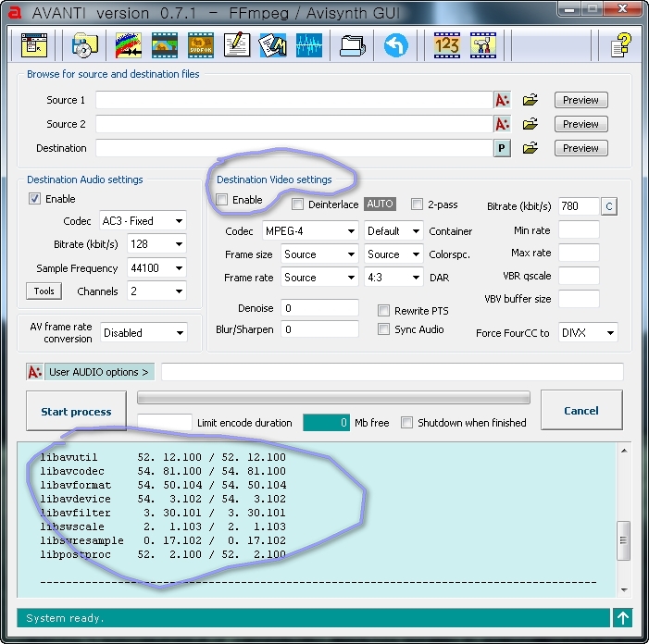Viewport: 649px width, 644px height.
Task: Check the video Enable checkbox
Action: coord(221,199)
